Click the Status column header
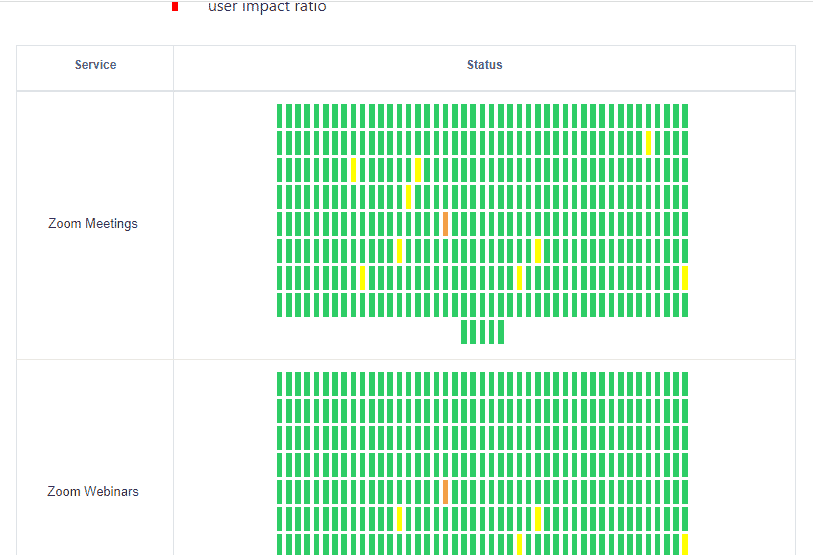The height and width of the screenshot is (555, 813). tap(484, 65)
